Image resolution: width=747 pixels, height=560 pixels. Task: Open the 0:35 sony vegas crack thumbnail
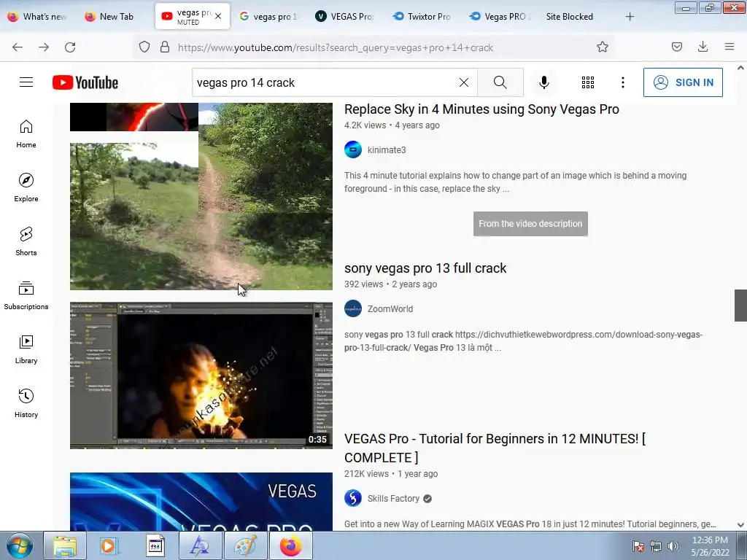(201, 376)
